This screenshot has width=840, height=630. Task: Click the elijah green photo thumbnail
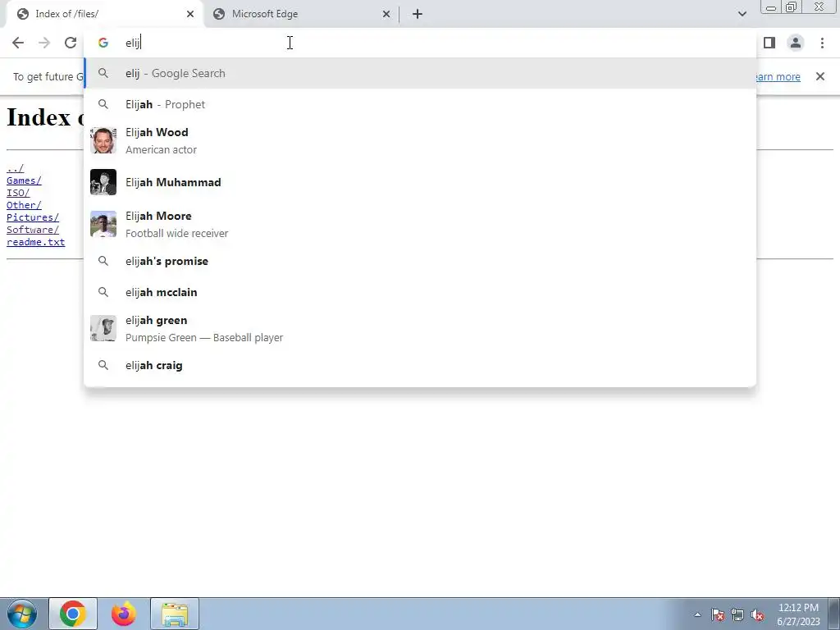coord(103,328)
